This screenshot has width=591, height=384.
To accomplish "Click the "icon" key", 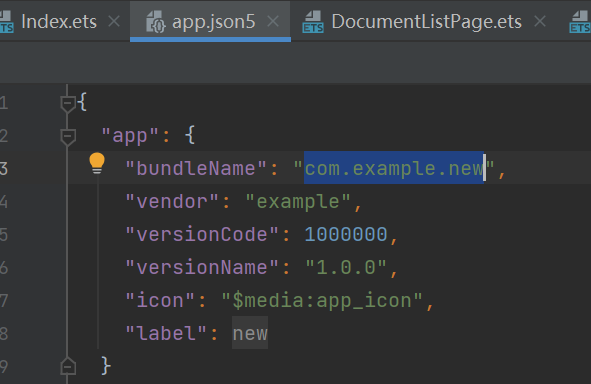I will (160, 301).
